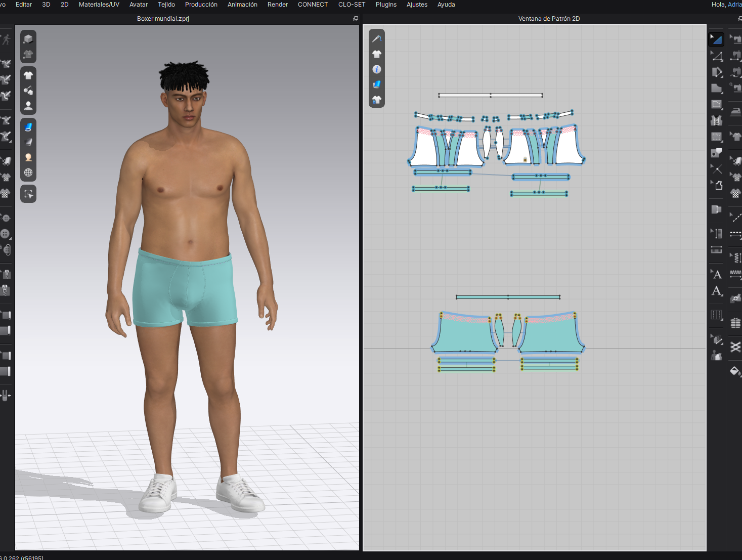
Task: Click the Hola, Adria account link
Action: click(x=726, y=5)
